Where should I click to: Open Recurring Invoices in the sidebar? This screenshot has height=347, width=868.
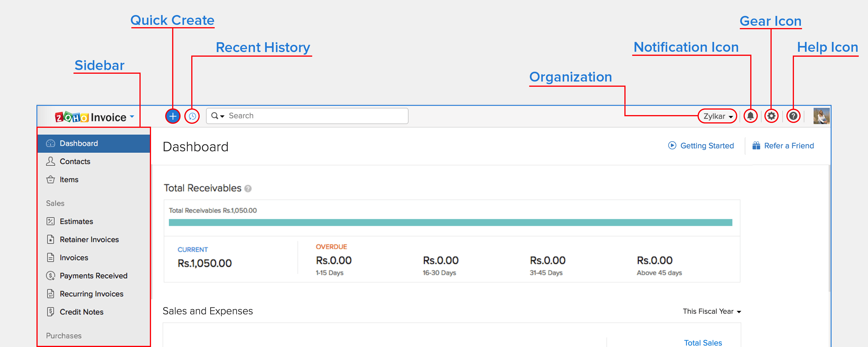point(94,294)
